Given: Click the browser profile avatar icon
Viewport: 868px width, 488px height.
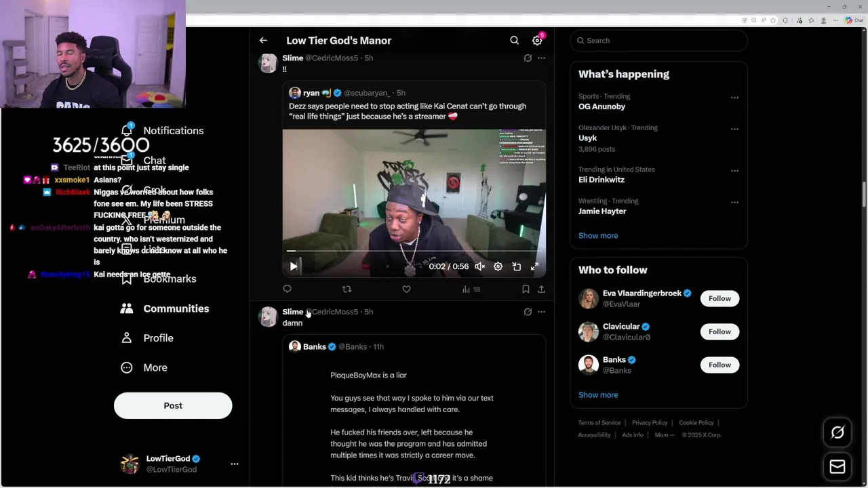Looking at the screenshot, I should [x=823, y=20].
